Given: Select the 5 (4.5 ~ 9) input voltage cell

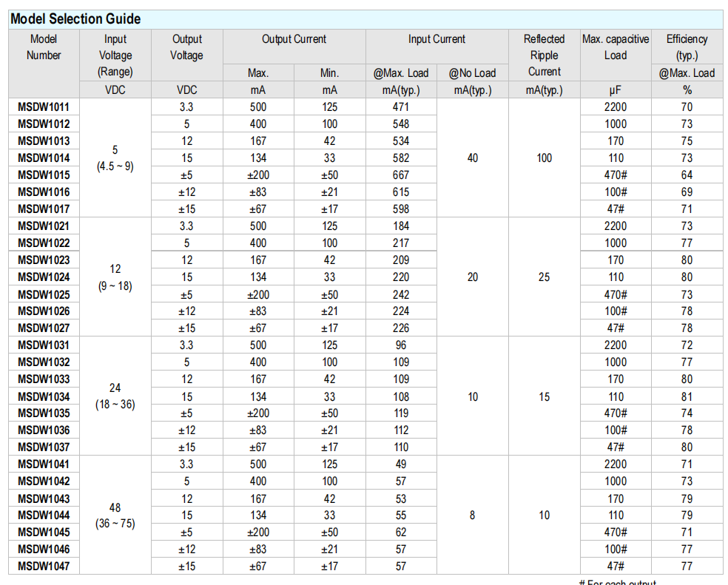Looking at the screenshot, I should 115,158.
